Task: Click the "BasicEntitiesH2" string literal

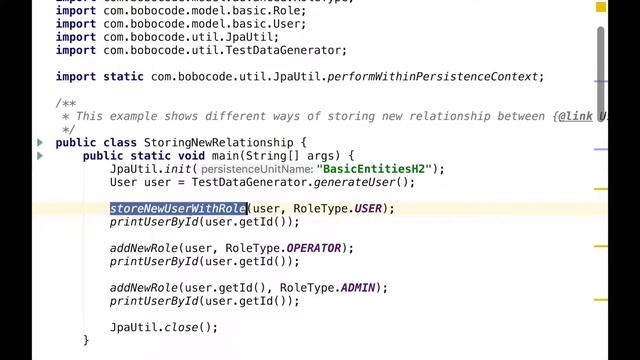Action: point(374,169)
